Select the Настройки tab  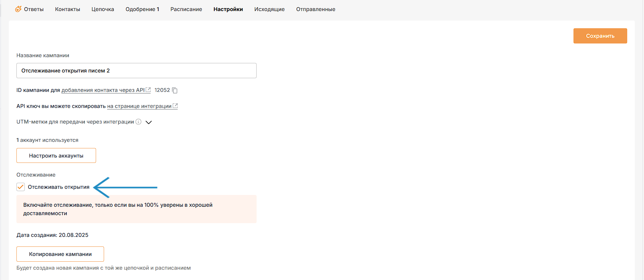pos(228,9)
